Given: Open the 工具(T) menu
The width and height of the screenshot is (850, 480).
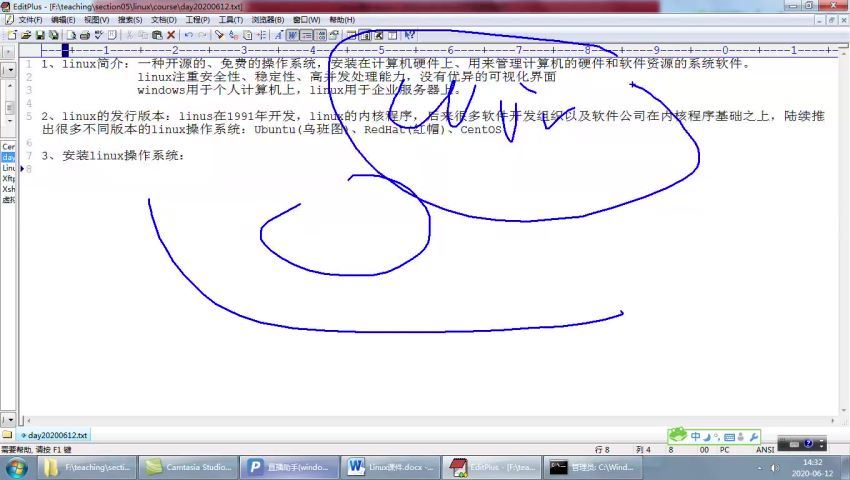Looking at the screenshot, I should pos(231,20).
